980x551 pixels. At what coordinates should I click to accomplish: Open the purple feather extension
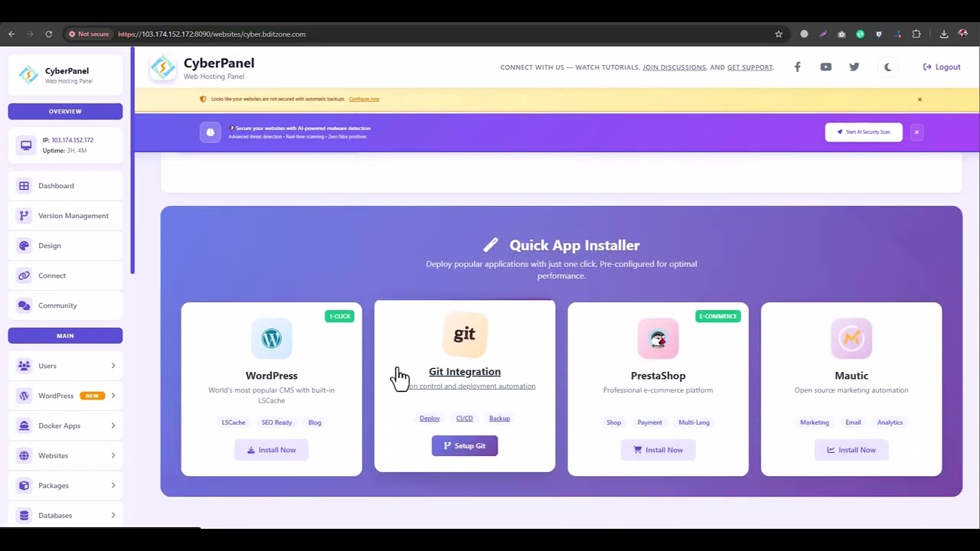click(x=823, y=34)
